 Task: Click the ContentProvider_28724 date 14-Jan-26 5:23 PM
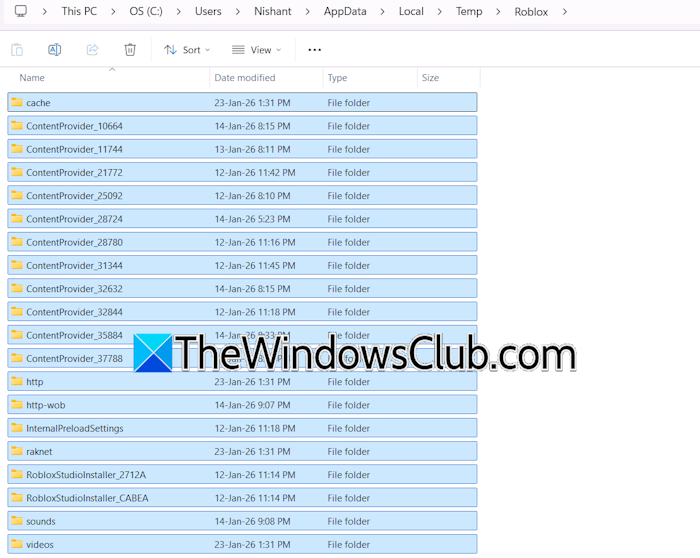point(252,219)
